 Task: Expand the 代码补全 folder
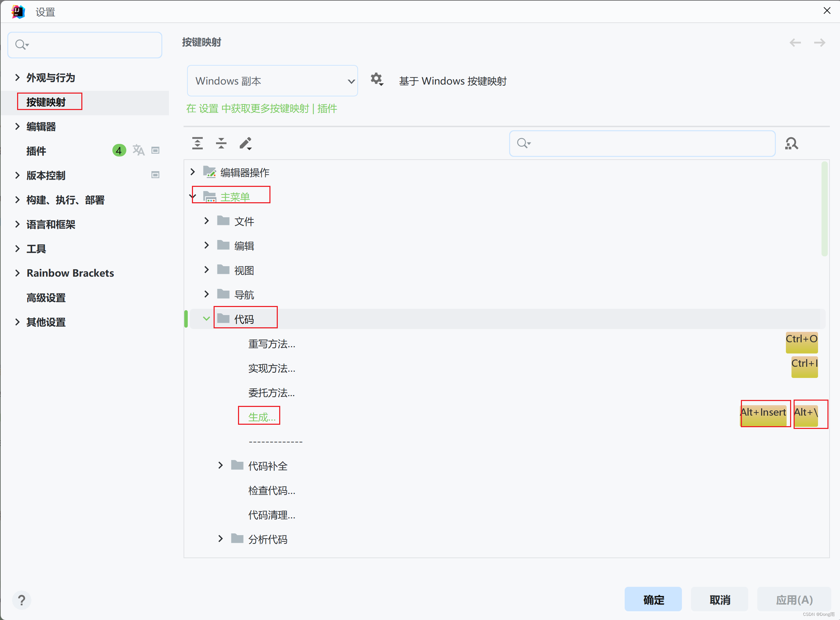(221, 465)
